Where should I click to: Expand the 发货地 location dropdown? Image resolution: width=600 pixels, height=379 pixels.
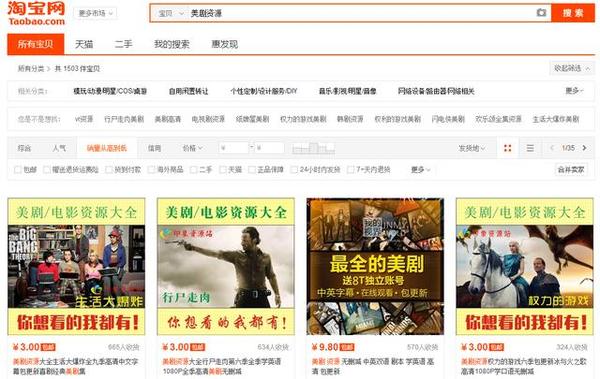tap(472, 148)
